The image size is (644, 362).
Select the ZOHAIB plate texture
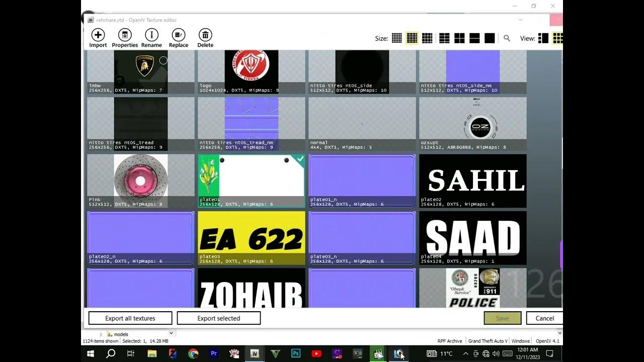pyautogui.click(x=252, y=288)
